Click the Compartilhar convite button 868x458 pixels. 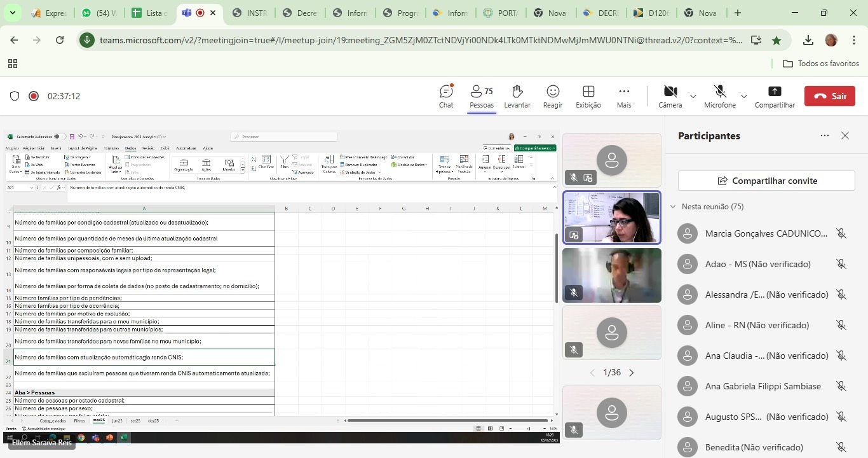[x=767, y=181]
